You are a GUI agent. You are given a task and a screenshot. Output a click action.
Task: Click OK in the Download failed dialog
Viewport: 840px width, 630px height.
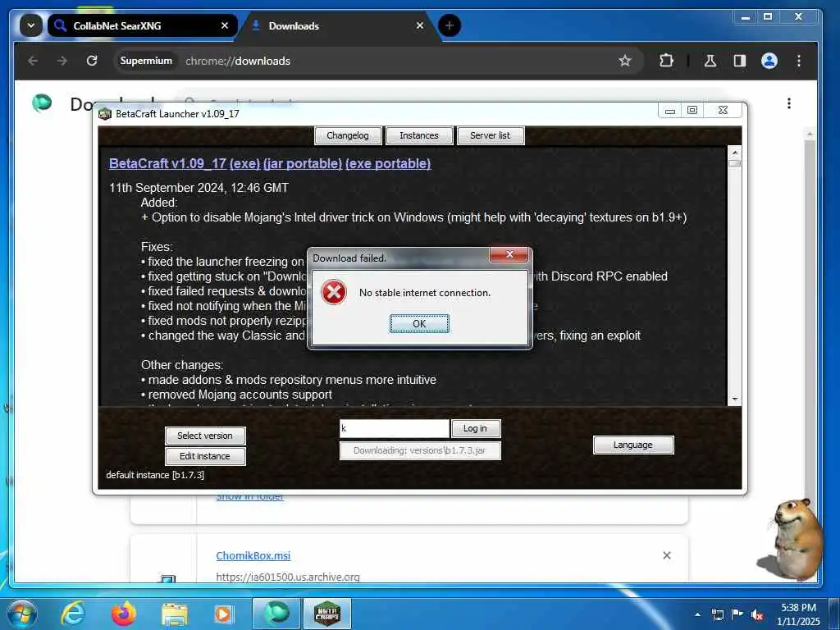[419, 323]
